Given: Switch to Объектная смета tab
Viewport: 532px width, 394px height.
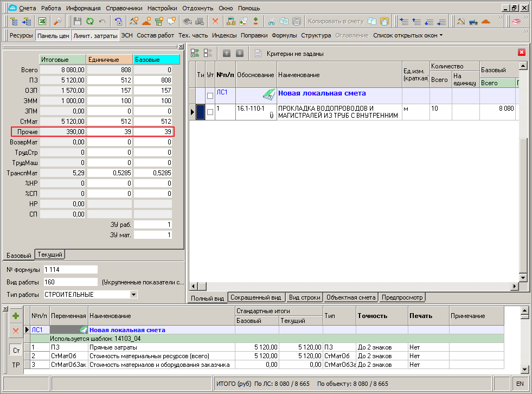Looking at the screenshot, I should tap(351, 297).
